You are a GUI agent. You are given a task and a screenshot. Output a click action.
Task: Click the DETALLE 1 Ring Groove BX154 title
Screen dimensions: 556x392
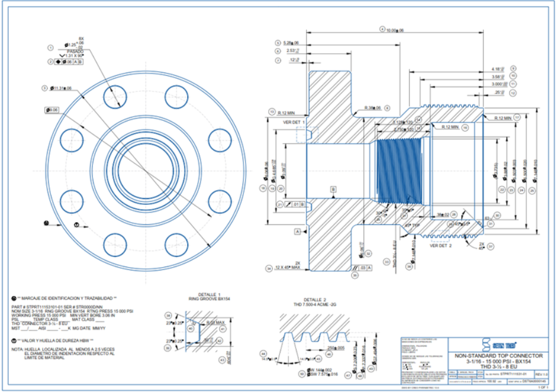[x=203, y=297]
